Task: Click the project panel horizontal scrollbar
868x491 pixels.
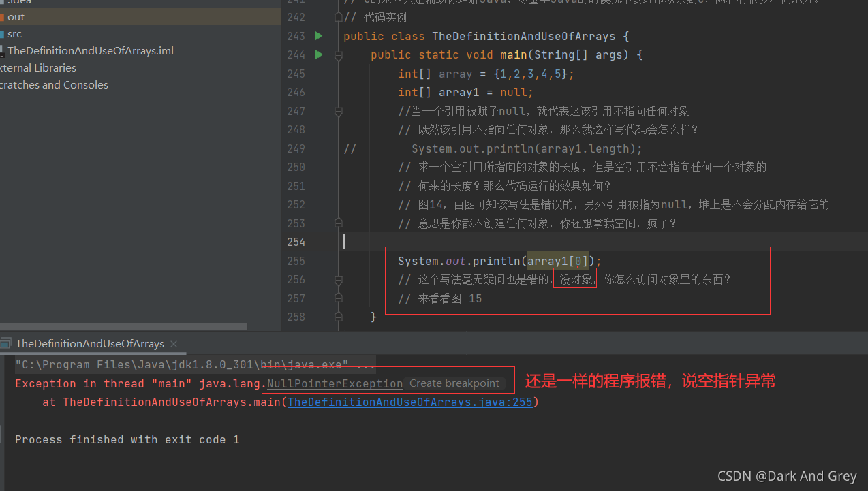Action: (123, 326)
